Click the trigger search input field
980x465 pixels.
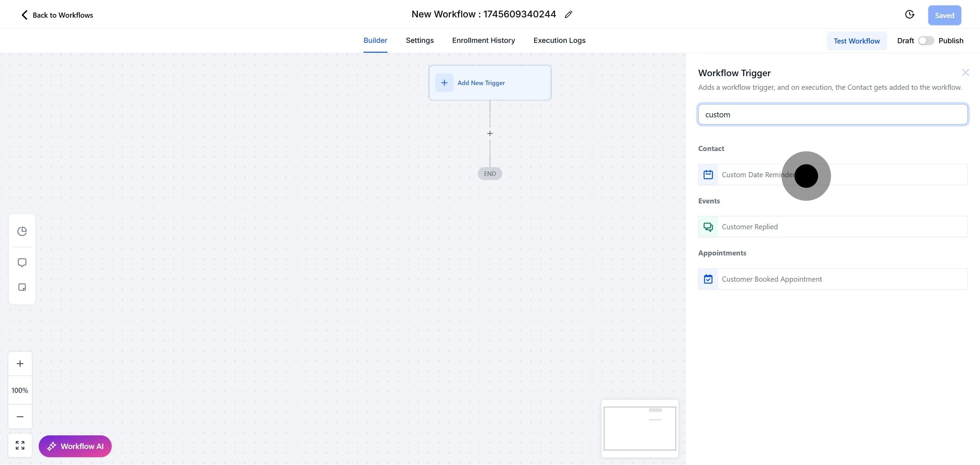point(832,114)
